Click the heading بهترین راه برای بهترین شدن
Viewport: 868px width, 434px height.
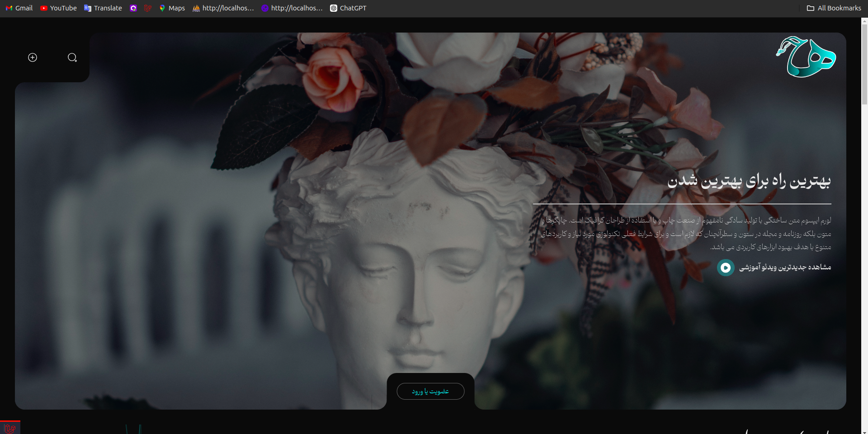[749, 181]
